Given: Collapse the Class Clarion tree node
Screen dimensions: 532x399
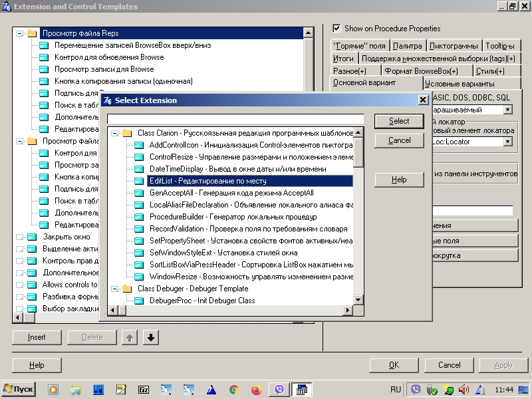Looking at the screenshot, I should [x=115, y=133].
